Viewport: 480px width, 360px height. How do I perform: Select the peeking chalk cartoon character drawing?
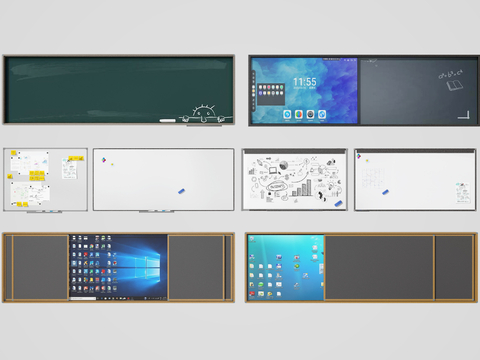pyautogui.click(x=206, y=114)
